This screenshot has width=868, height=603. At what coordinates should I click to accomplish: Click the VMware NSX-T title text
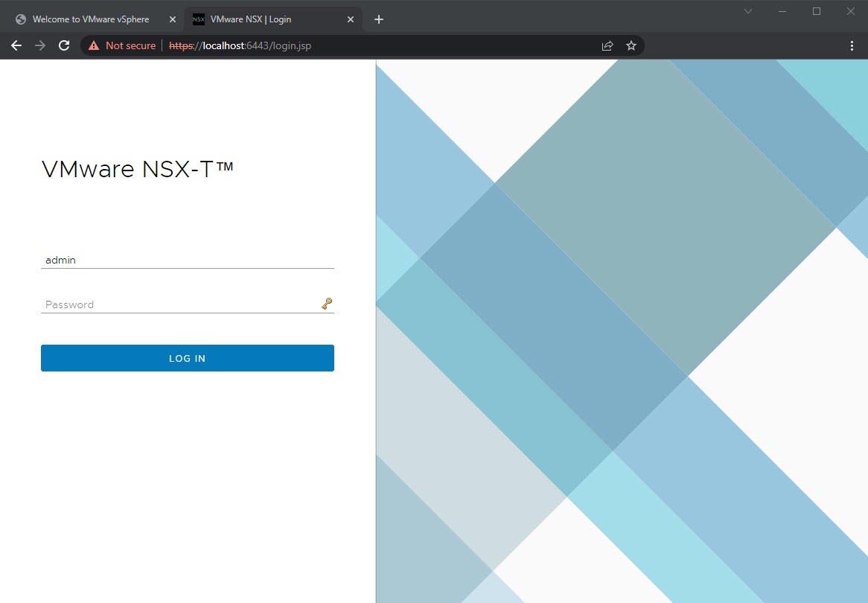click(138, 169)
